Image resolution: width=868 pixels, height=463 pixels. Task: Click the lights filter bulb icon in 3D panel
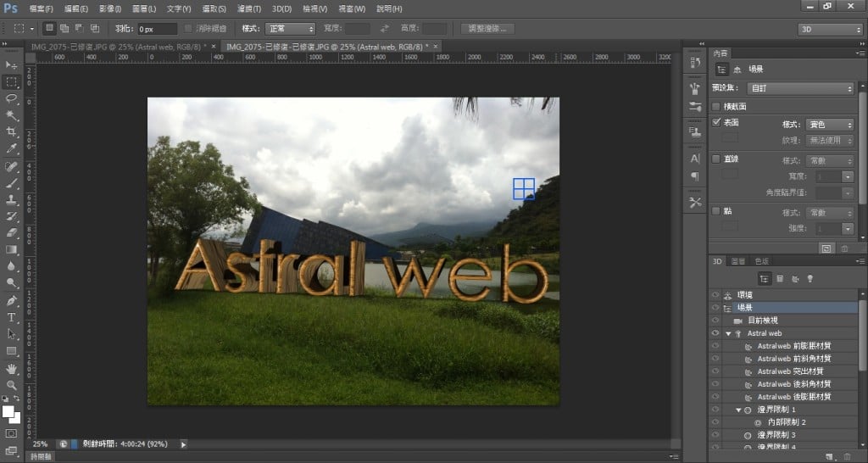(809, 278)
